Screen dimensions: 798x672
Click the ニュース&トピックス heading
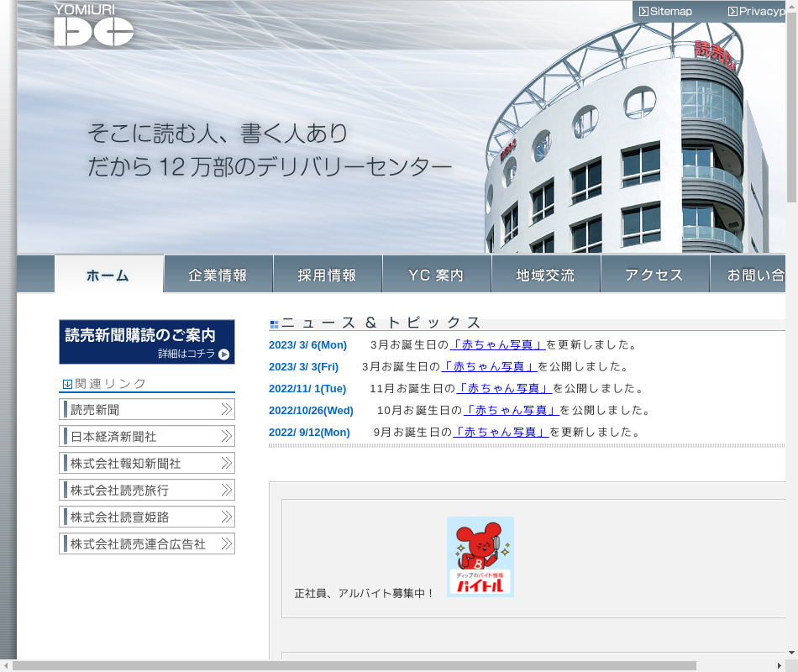(381, 323)
